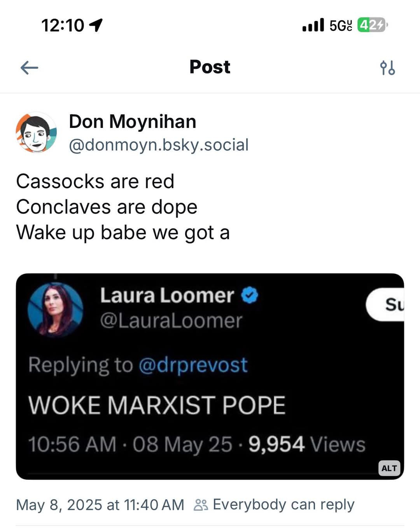The height and width of the screenshot is (530, 420).
Task: Tap the May 8, 2025 timestamp
Action: (100, 505)
